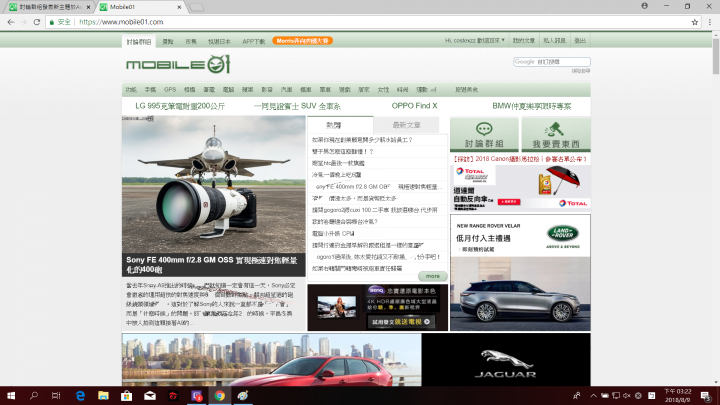Open the BMW headline link
The width and height of the screenshot is (720, 405).
click(532, 106)
